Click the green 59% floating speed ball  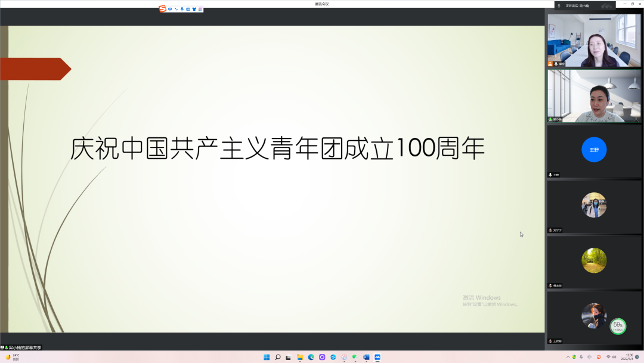click(x=618, y=326)
